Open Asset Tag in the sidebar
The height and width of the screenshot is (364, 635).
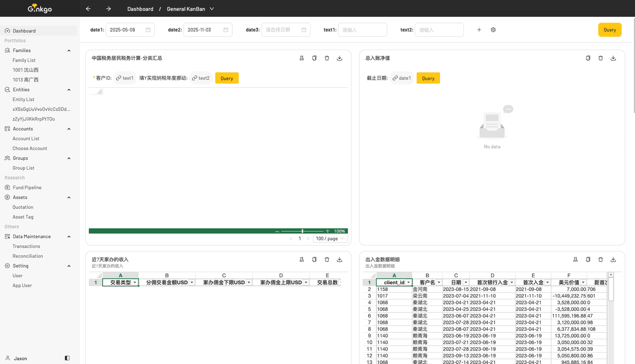(x=23, y=217)
